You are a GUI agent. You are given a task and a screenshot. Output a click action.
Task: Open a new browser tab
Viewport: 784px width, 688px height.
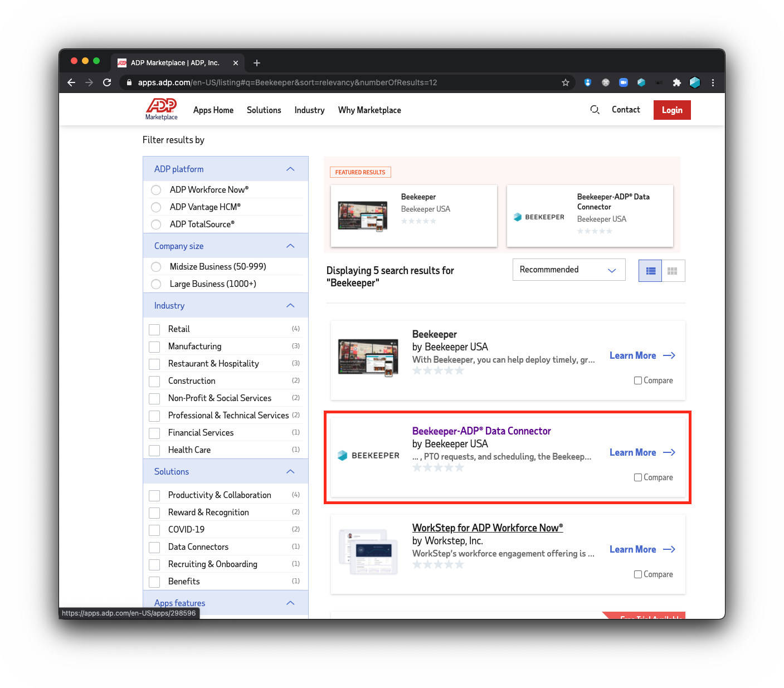(x=257, y=63)
